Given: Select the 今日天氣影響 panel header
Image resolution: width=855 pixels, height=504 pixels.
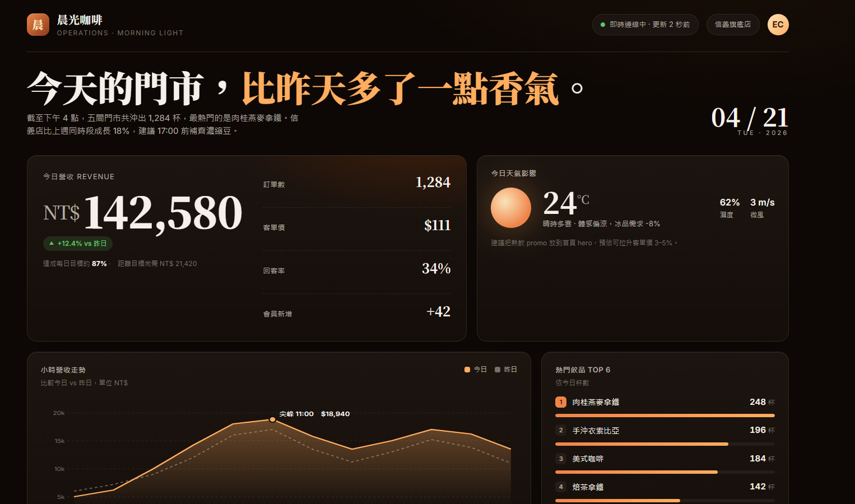Looking at the screenshot, I should click(513, 174).
